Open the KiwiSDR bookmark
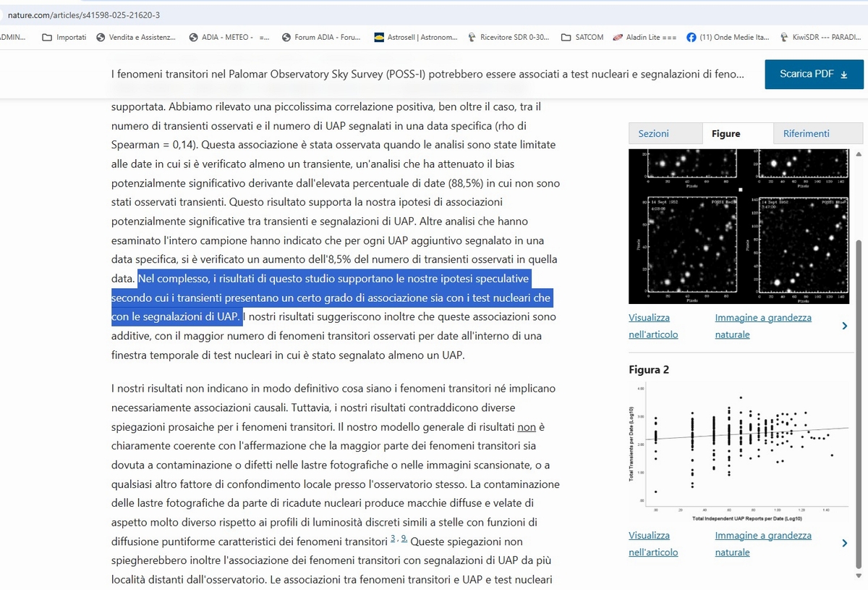This screenshot has width=868, height=590. point(820,37)
